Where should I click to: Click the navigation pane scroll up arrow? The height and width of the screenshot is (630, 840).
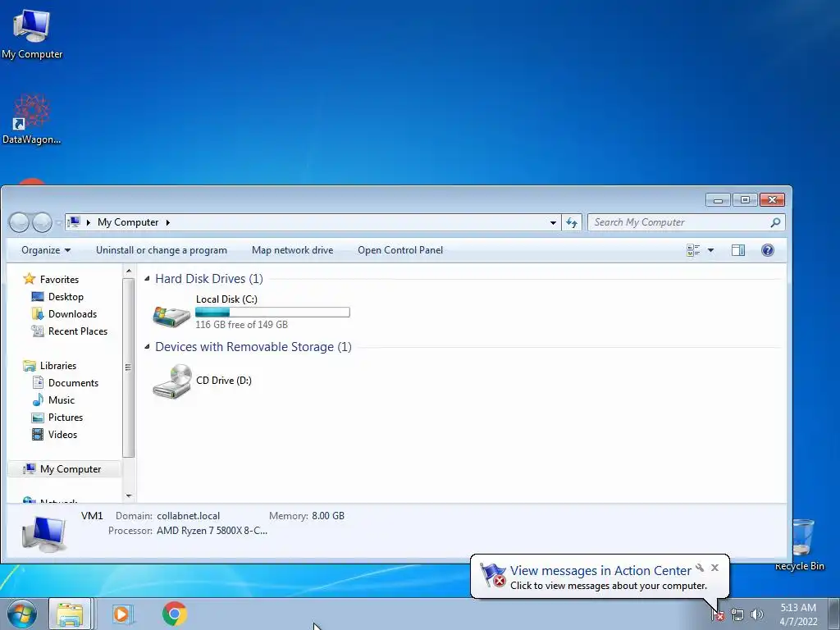point(129,272)
